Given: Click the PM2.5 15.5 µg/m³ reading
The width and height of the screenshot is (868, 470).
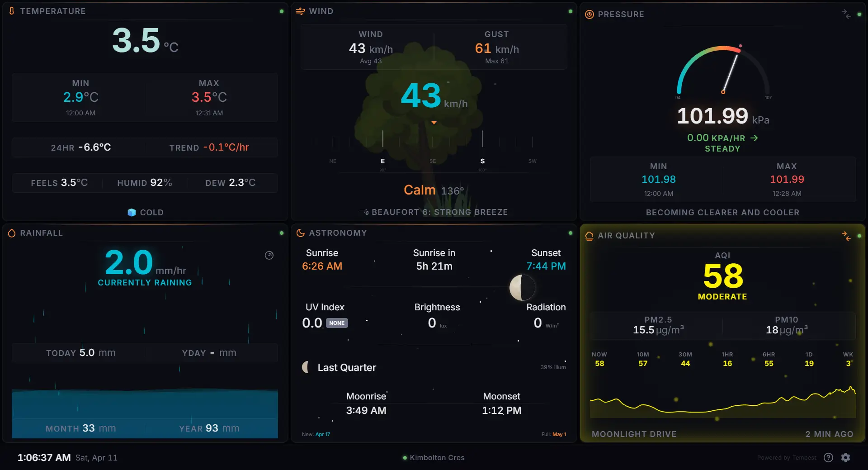Looking at the screenshot, I should [x=658, y=326].
